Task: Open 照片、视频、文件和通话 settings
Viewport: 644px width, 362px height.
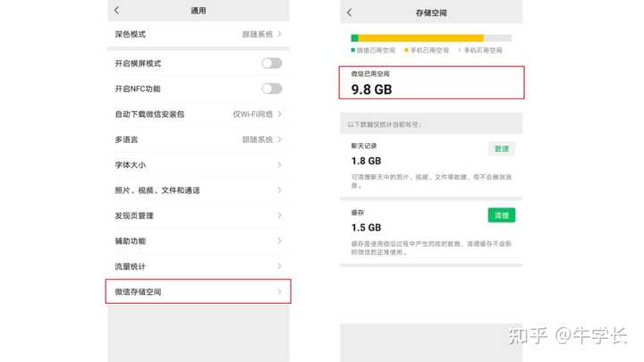Action: click(x=199, y=190)
